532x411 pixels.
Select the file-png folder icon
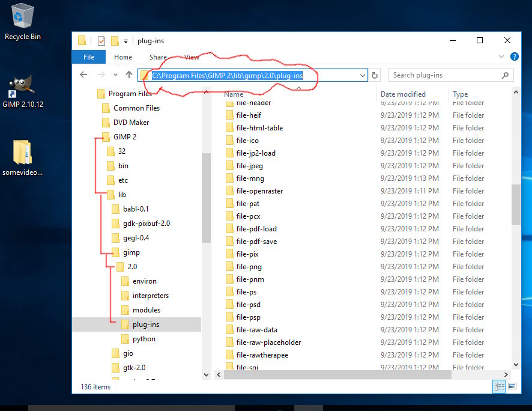tap(229, 266)
